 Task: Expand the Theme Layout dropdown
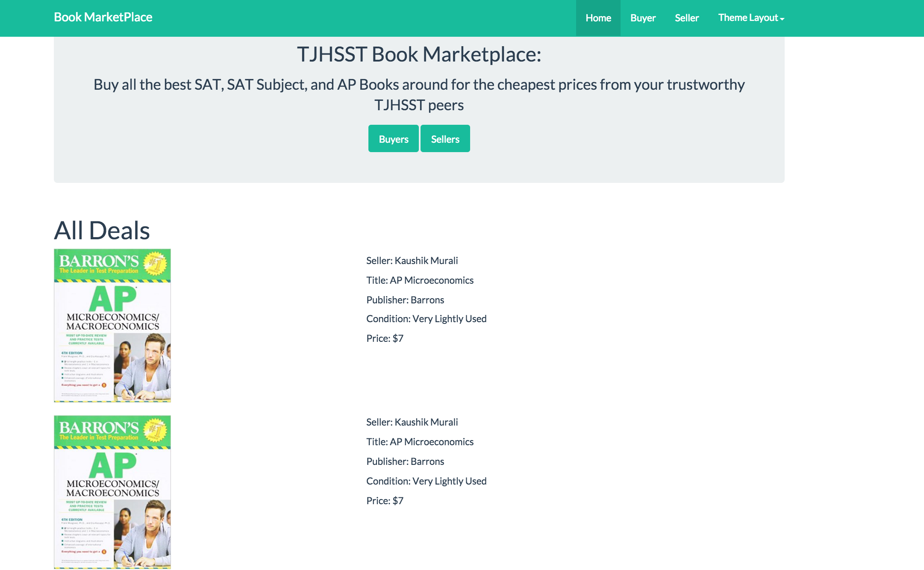(x=751, y=18)
